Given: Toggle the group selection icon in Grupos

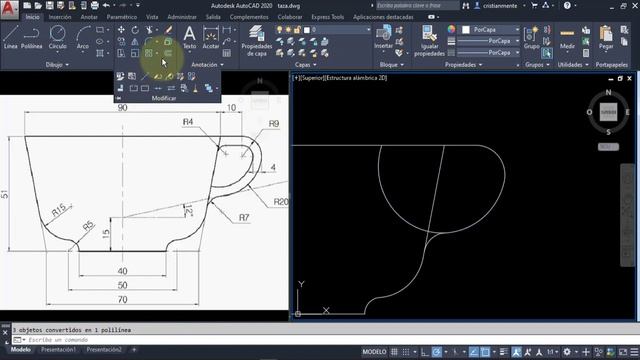Looking at the screenshot, I should (x=547, y=53).
